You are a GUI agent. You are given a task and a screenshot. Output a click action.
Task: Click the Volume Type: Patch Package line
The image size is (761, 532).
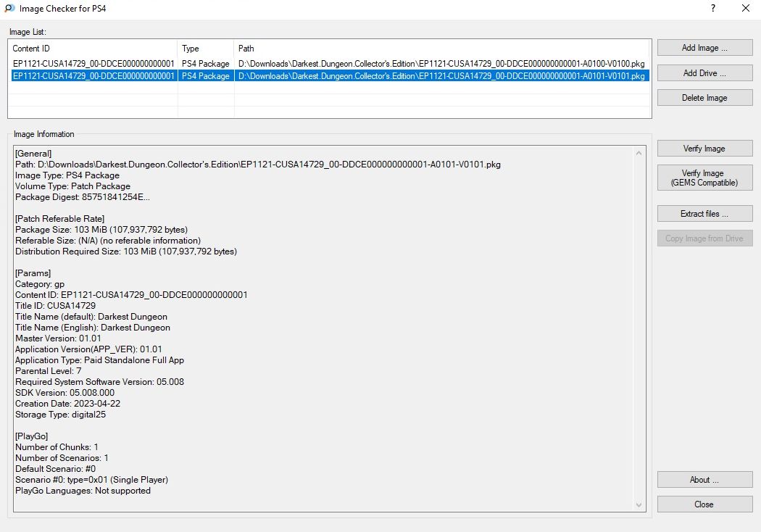[72, 186]
